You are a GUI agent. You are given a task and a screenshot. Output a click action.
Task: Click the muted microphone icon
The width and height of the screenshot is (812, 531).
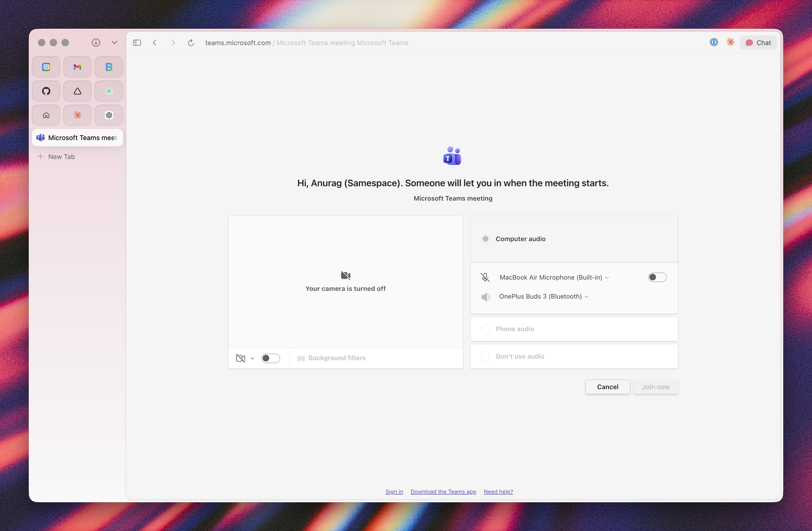(x=485, y=278)
